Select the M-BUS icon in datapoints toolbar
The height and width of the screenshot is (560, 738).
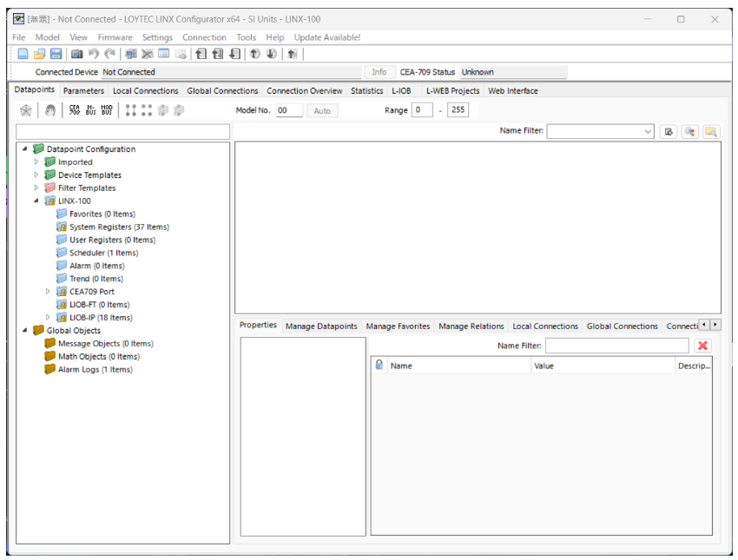click(x=91, y=110)
